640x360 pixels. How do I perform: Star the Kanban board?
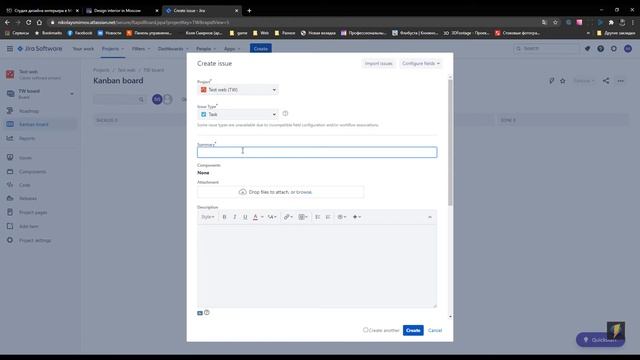(x=563, y=81)
